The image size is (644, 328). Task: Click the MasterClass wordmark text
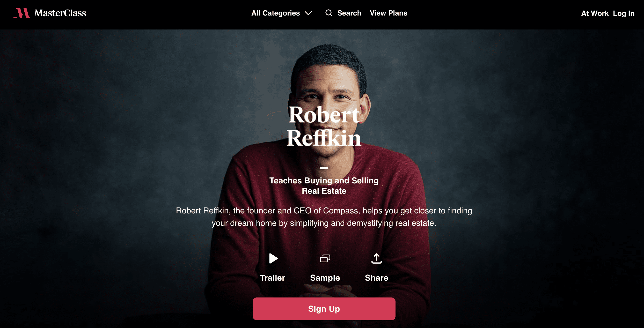(x=60, y=13)
